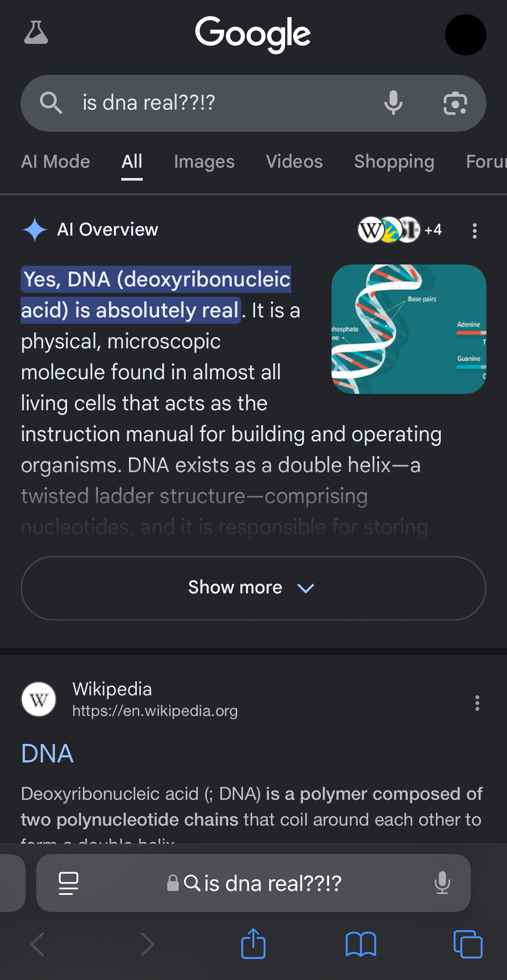The image size is (507, 980).
Task: Open Safari page settings menu icon
Action: click(68, 883)
